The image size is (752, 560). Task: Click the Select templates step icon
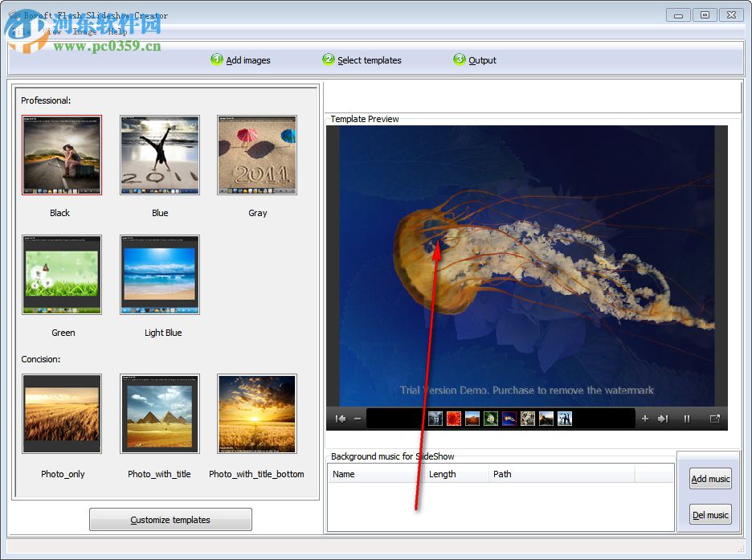click(328, 59)
